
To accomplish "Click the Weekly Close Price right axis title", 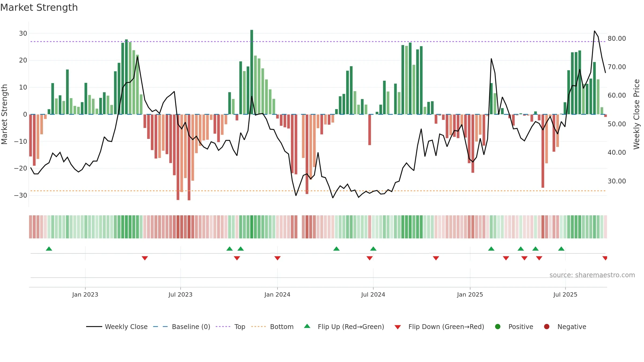I will click(x=636, y=114).
